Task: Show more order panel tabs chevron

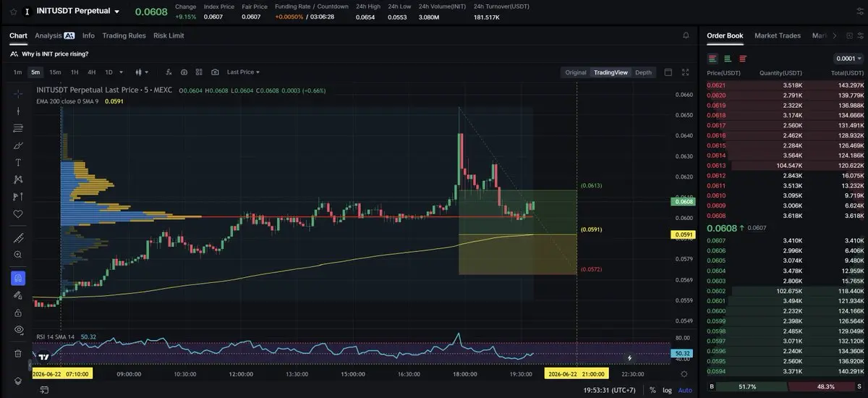Action: tap(835, 35)
